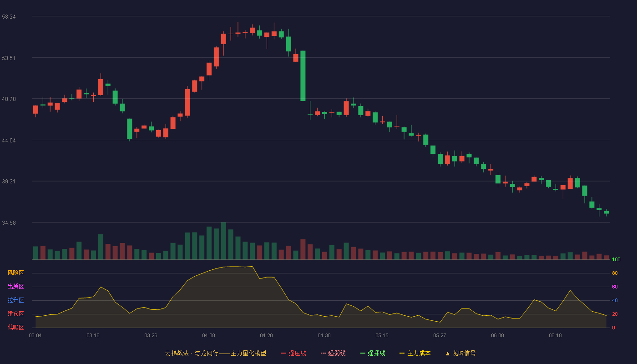Toggle the 主力成本 legend series

415,353
